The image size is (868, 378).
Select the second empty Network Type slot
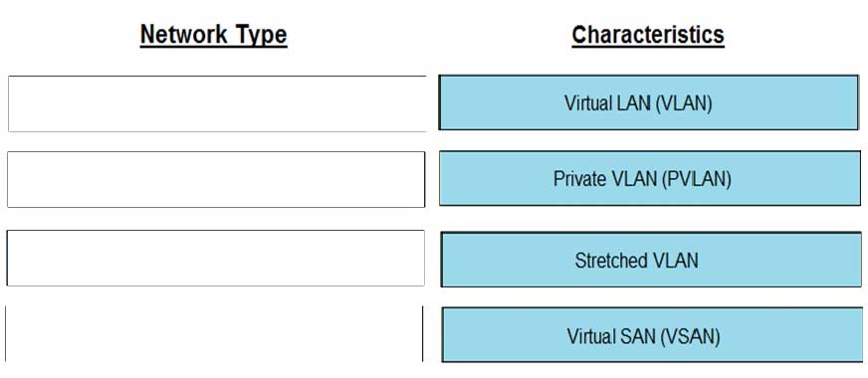tap(216, 179)
